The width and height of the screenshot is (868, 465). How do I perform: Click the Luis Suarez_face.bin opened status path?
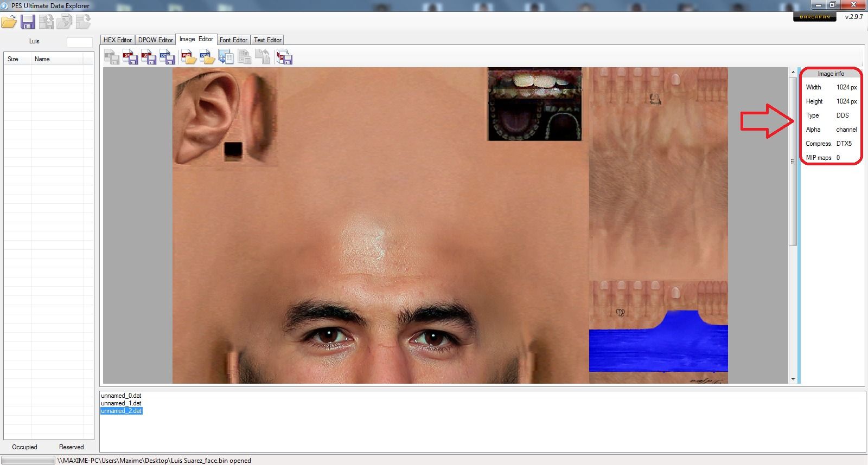tap(154, 461)
